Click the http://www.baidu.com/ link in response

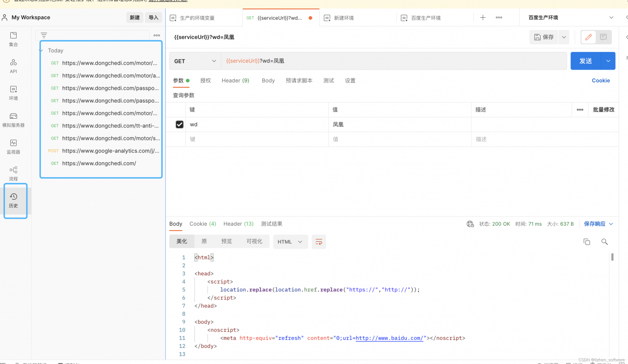point(390,338)
